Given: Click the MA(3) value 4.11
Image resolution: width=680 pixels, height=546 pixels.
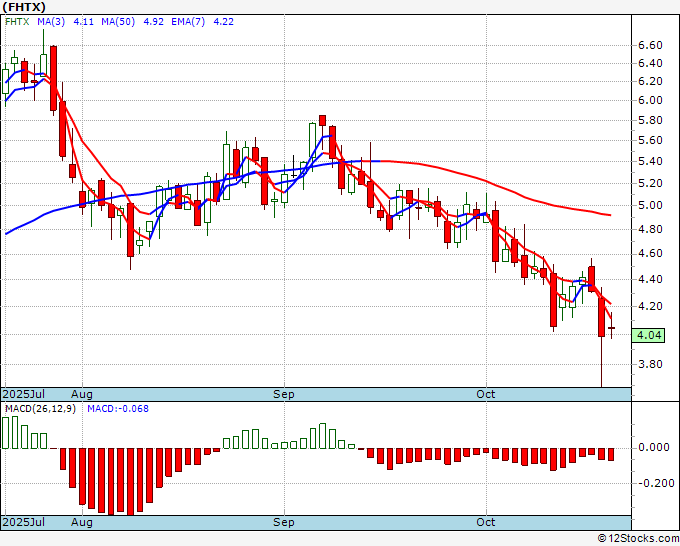Looking at the screenshot, I should point(83,21).
